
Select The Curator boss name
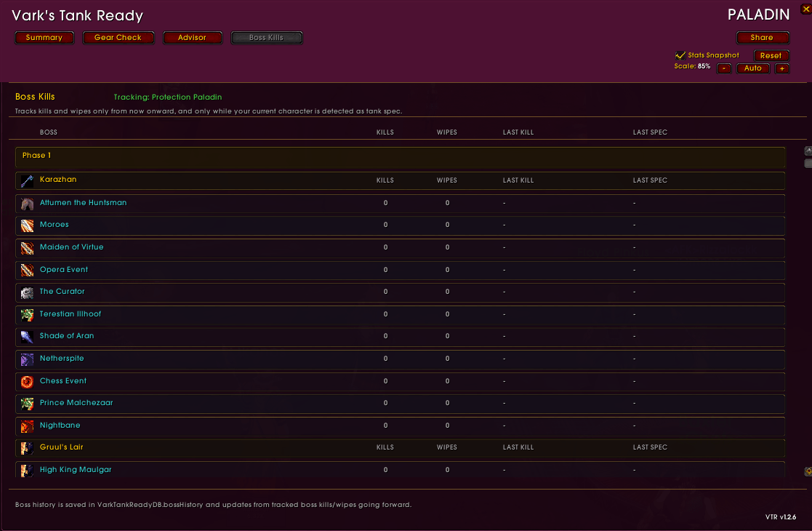(62, 291)
